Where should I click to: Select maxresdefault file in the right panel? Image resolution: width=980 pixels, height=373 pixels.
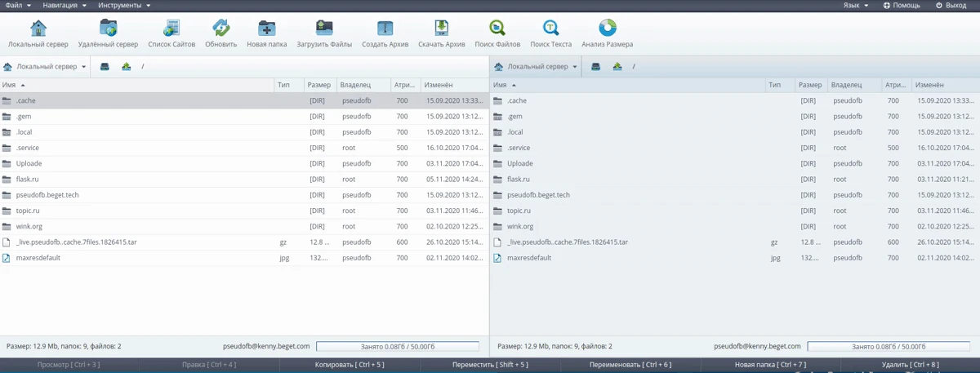tap(528, 258)
